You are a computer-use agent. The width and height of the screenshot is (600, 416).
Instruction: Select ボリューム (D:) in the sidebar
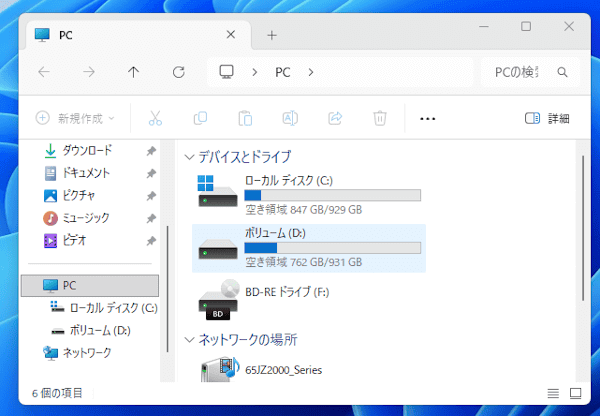pos(91,330)
